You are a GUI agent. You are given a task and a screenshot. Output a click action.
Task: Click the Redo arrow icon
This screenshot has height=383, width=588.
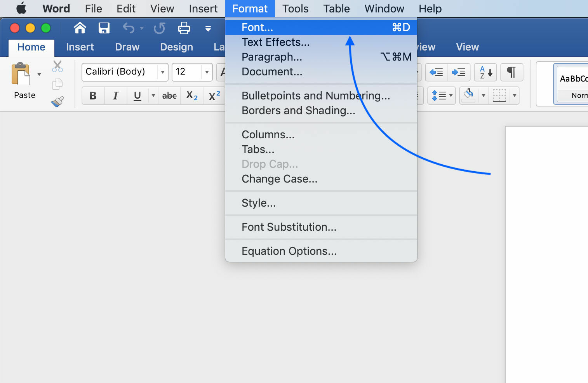pos(159,28)
